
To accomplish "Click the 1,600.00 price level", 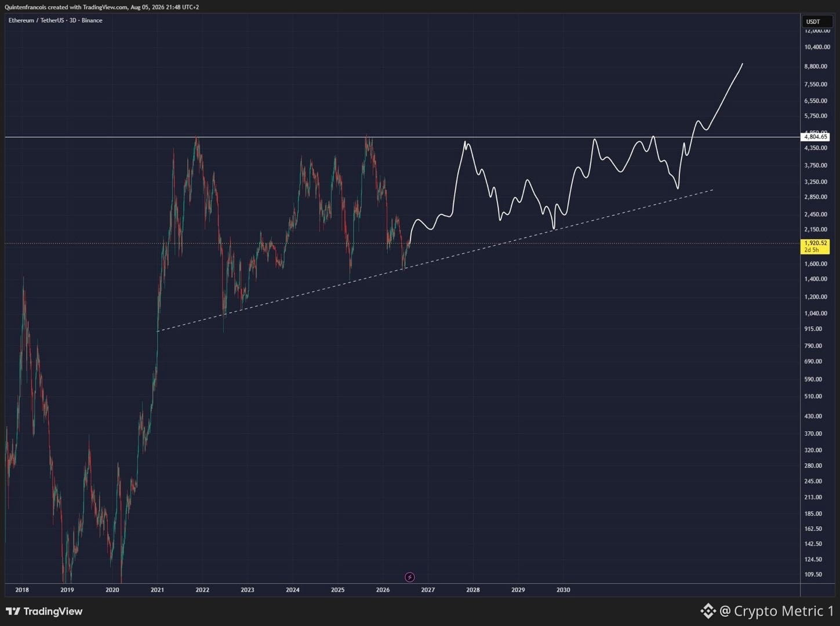I will coord(816,264).
